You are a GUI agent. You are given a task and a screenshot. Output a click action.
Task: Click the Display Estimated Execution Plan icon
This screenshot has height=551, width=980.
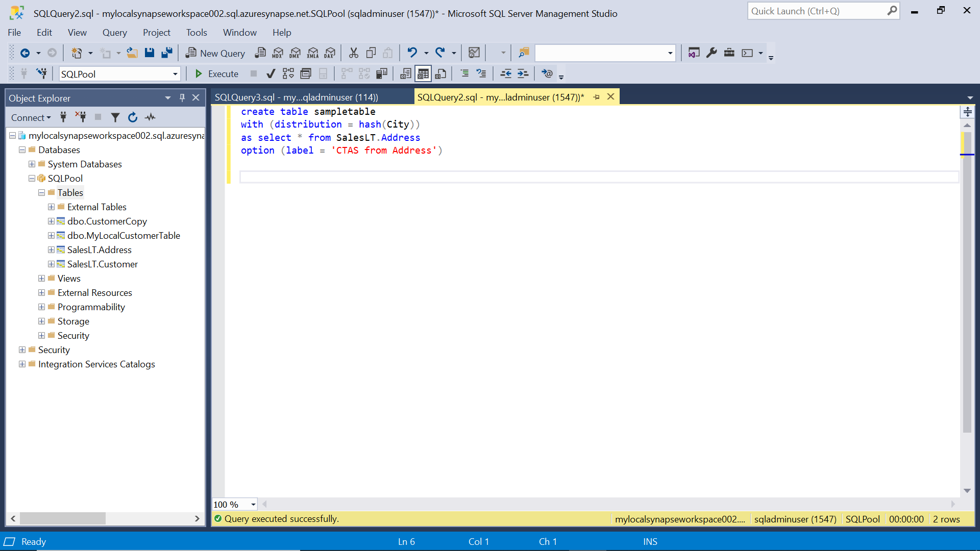pos(288,74)
